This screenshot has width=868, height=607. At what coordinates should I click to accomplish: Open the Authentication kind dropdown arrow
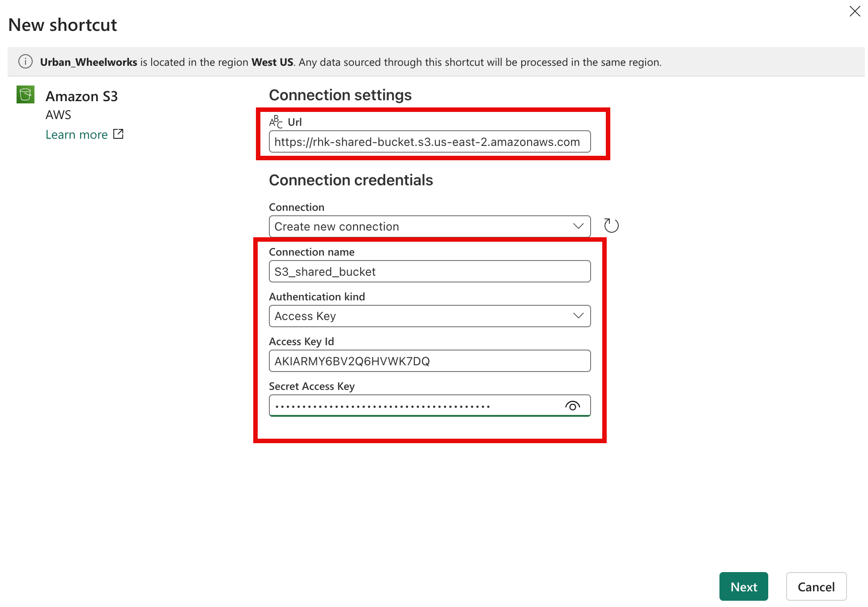coord(578,316)
